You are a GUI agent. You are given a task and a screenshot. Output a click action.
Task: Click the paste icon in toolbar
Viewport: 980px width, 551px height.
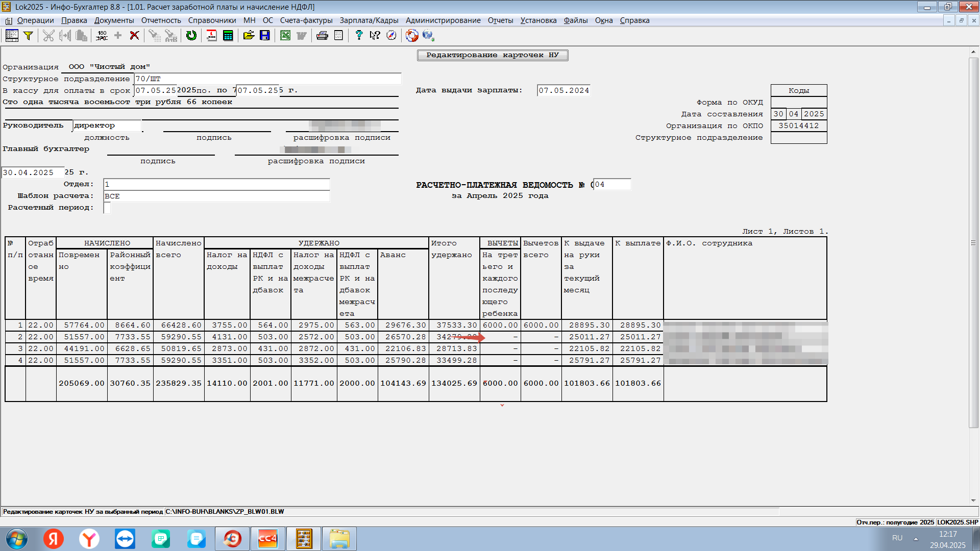81,35
